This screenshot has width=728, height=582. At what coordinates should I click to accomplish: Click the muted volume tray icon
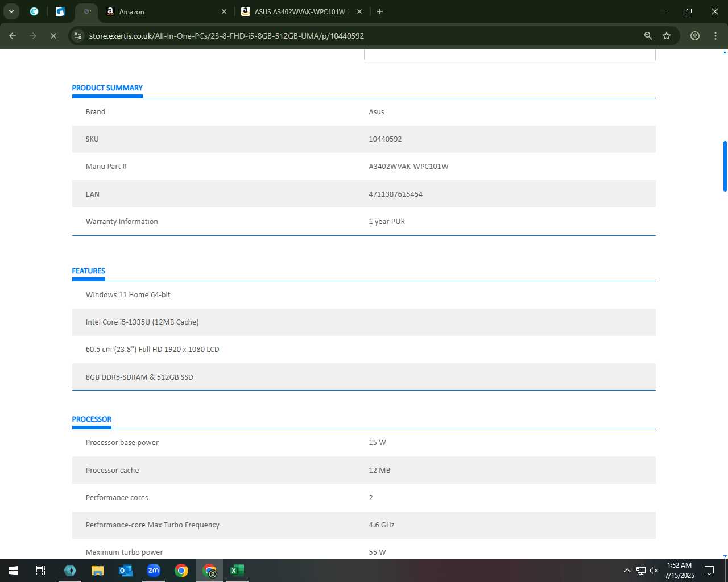[654, 571]
